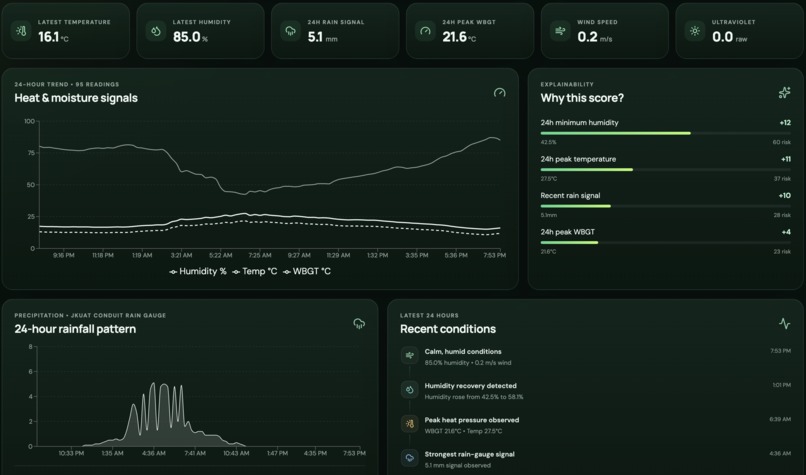
Task: Click the thermometer icon on Latest Temperature card
Action: [x=21, y=31]
